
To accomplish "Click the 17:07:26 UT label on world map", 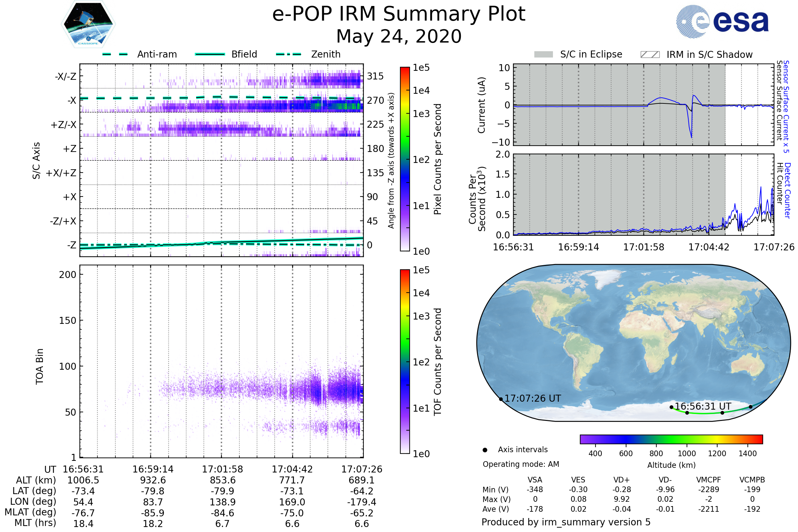I will pyautogui.click(x=533, y=398).
